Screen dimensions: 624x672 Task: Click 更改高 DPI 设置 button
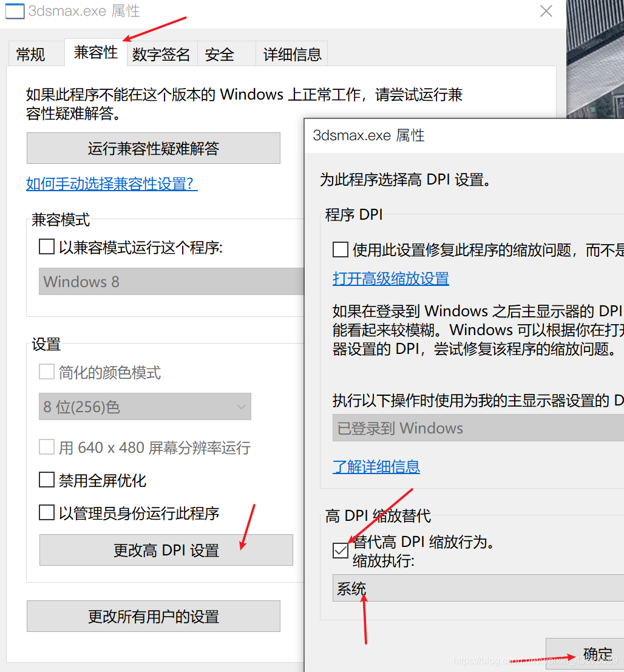pos(166,550)
